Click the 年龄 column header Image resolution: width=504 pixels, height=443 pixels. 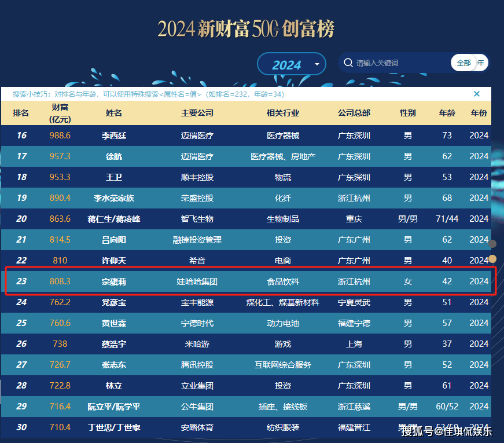[447, 113]
